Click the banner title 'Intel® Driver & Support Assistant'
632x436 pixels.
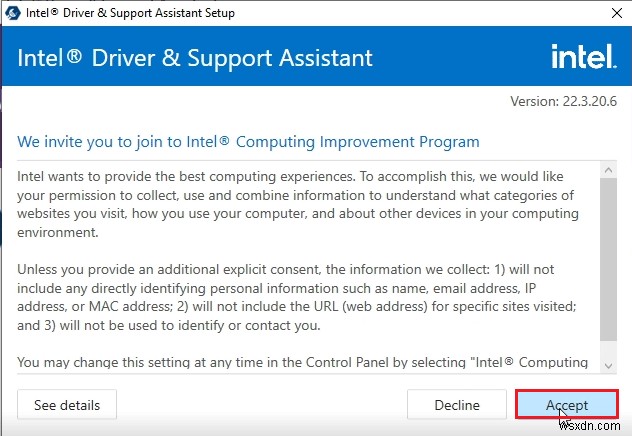click(x=195, y=58)
